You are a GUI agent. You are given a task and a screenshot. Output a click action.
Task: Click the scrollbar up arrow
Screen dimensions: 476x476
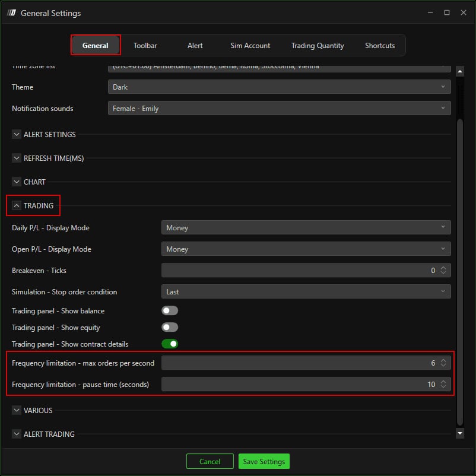click(460, 71)
